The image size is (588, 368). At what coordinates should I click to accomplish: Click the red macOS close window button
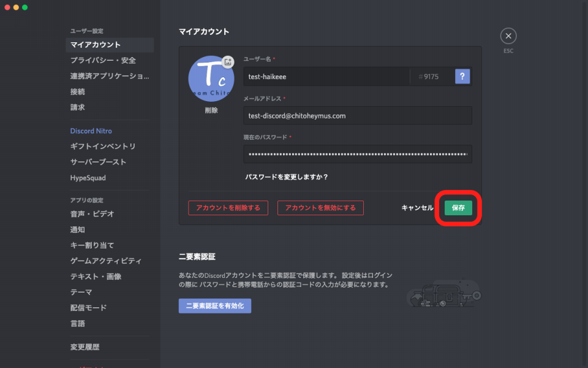click(7, 7)
